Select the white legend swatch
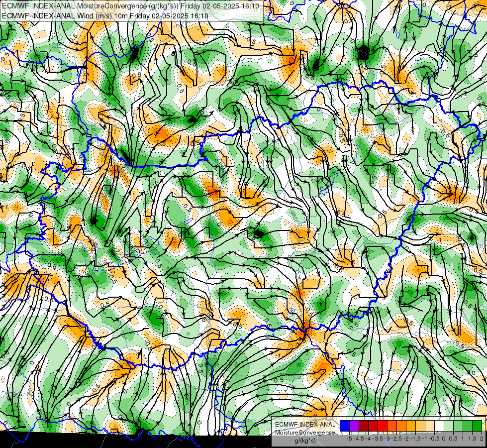The height and width of the screenshot is (448, 487). click(439, 426)
